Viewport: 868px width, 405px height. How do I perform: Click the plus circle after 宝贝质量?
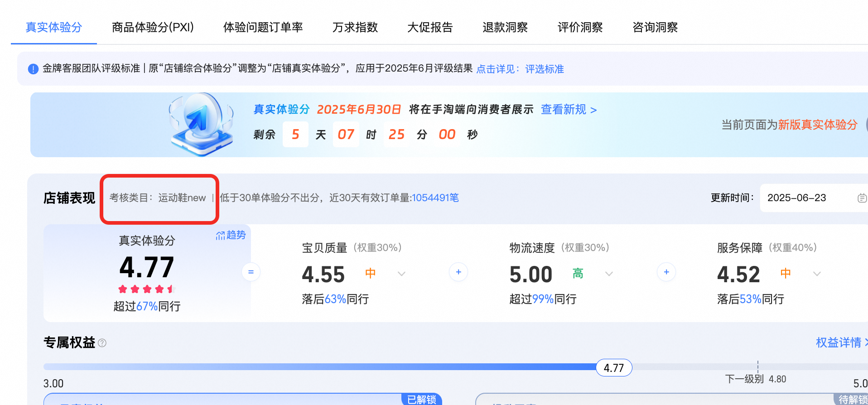458,272
